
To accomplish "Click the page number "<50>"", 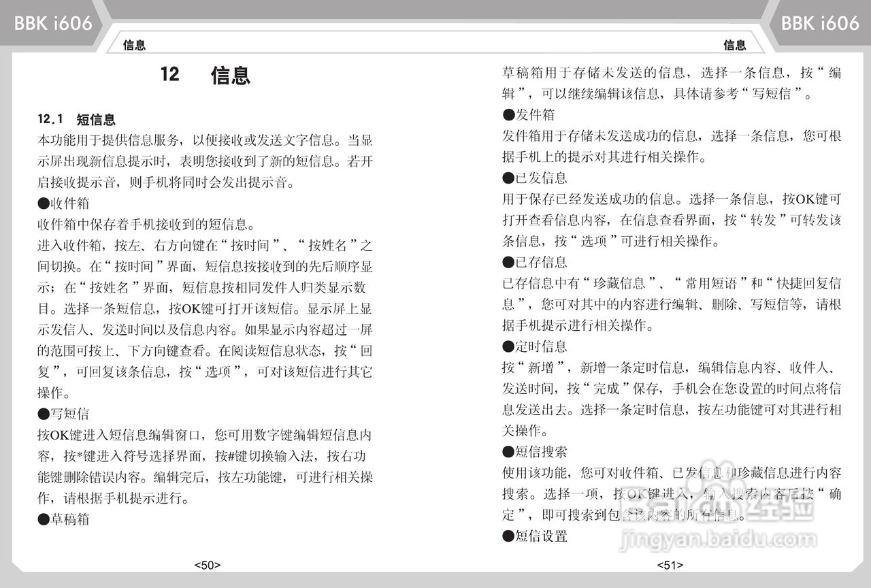I will [x=208, y=564].
